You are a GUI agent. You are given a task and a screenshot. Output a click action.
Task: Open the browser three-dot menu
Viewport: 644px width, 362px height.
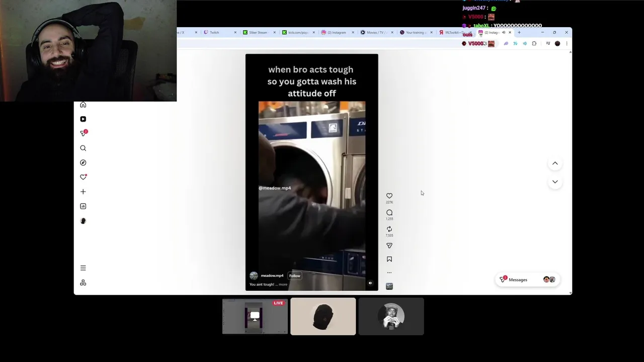pyautogui.click(x=567, y=44)
